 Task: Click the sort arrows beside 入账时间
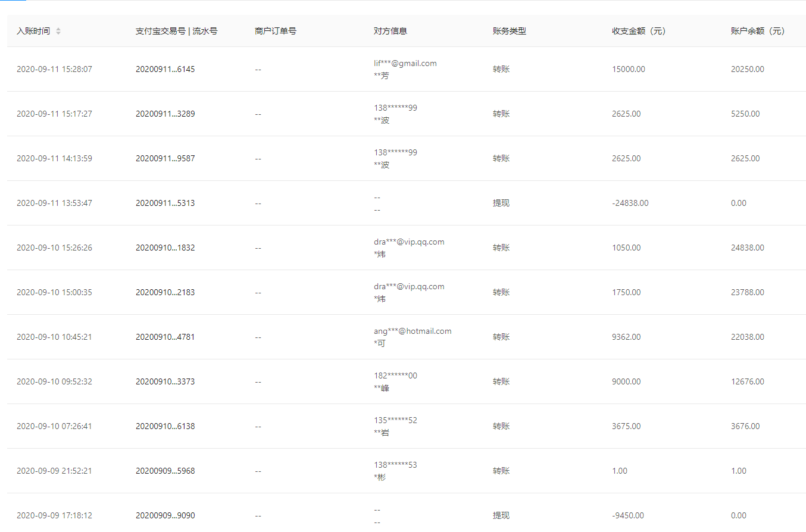click(58, 31)
